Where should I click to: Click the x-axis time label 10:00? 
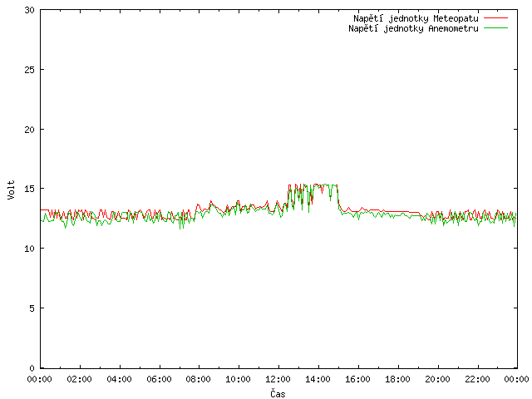click(x=239, y=379)
